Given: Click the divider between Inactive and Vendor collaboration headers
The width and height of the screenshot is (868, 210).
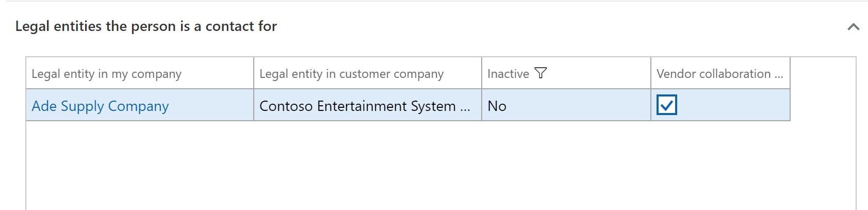Looking at the screenshot, I should [651, 73].
